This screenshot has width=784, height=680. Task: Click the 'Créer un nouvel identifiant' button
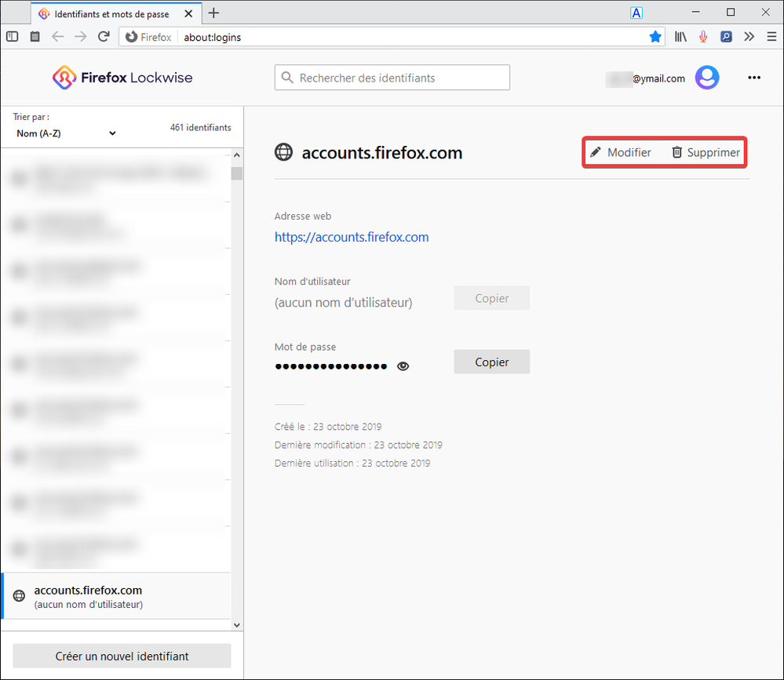(x=122, y=656)
